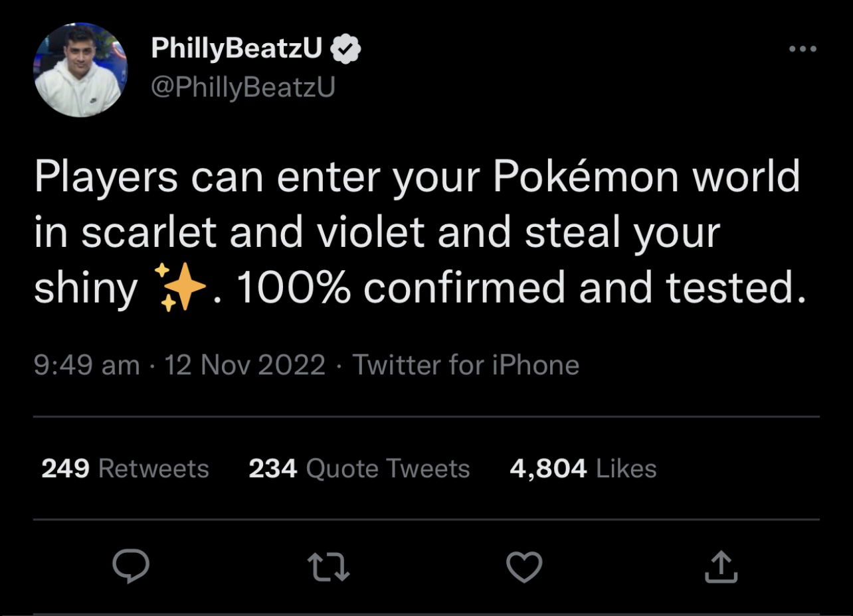Click the 9:49 am timestamp
The width and height of the screenshot is (853, 616).
click(x=87, y=365)
